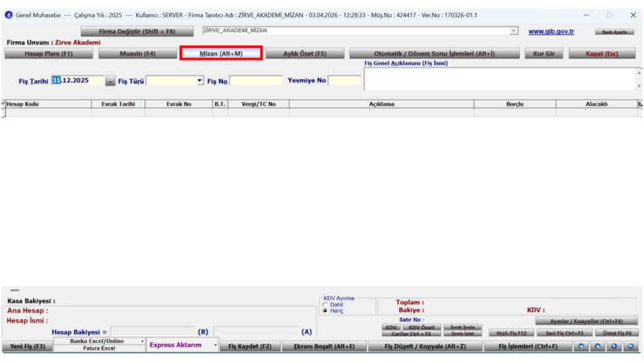Click the Vergi/TC No column header
Image resolution: width=644 pixels, height=362 pixels.
258,104
